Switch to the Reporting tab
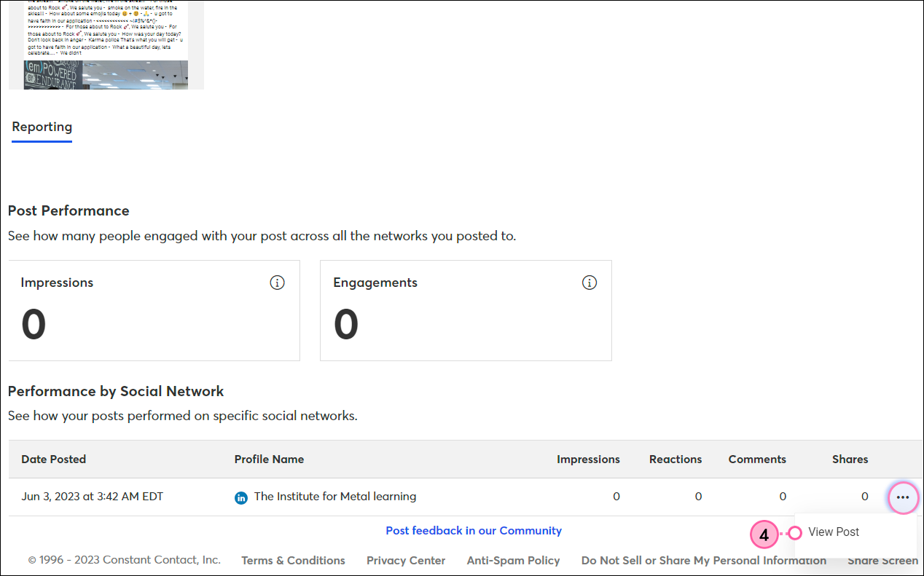Image resolution: width=924 pixels, height=576 pixels. (42, 127)
